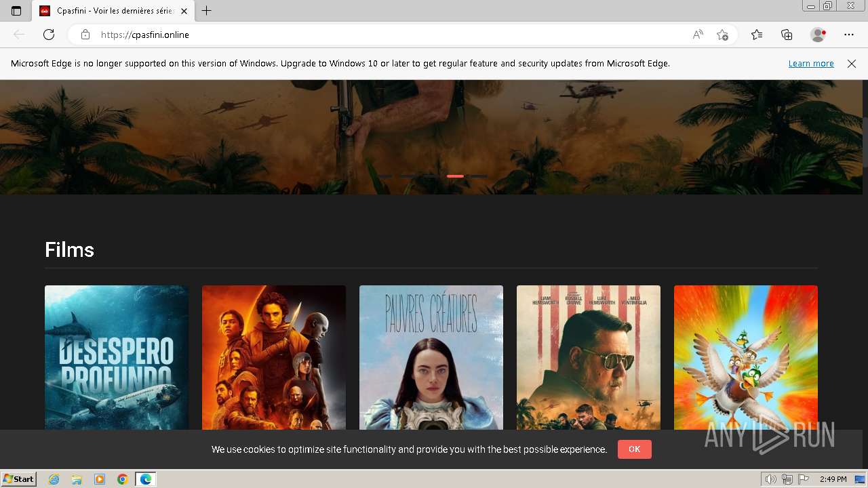The height and width of the screenshot is (488, 868).
Task: Open a new browser tab
Action: (x=207, y=11)
